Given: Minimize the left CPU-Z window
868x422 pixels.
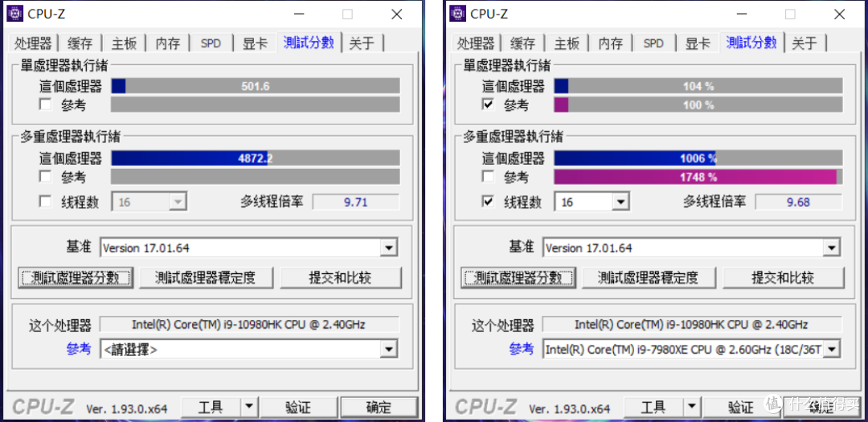Looking at the screenshot, I should point(298,14).
